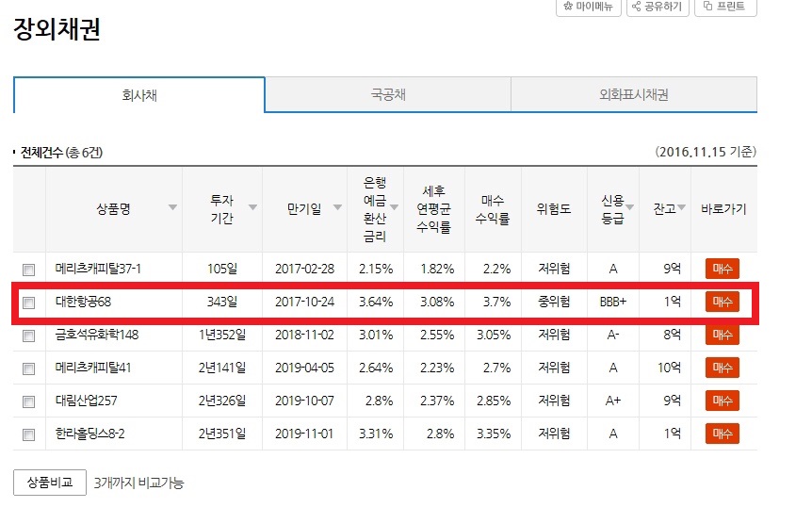Click the 매수수익률 column header

[493, 209]
